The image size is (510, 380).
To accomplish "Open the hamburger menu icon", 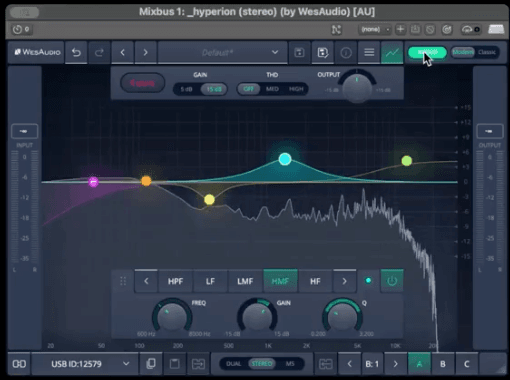I will coord(369,52).
